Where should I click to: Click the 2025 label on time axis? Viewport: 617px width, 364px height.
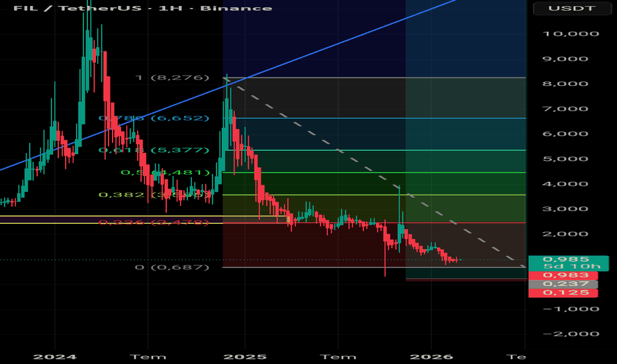[x=245, y=357]
